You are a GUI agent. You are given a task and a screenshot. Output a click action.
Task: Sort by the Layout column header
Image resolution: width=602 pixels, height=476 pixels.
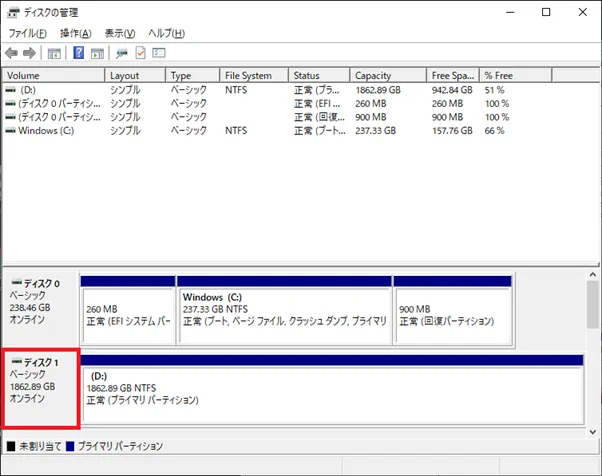coord(135,75)
